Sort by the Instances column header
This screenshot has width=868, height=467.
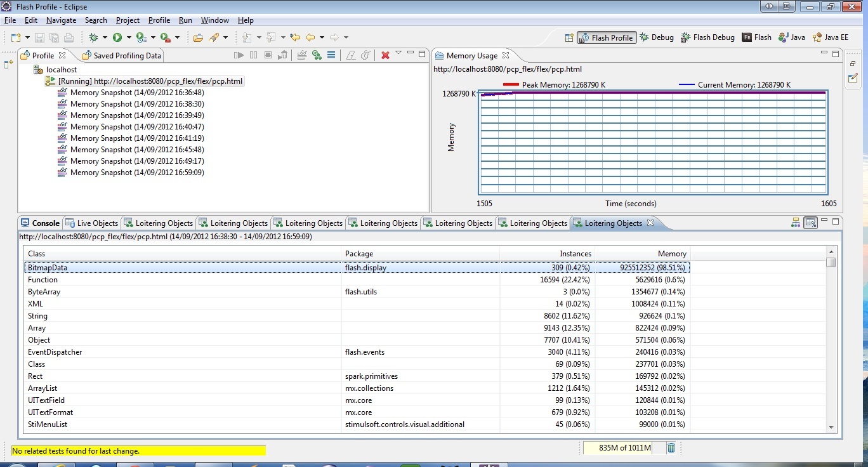click(x=547, y=254)
